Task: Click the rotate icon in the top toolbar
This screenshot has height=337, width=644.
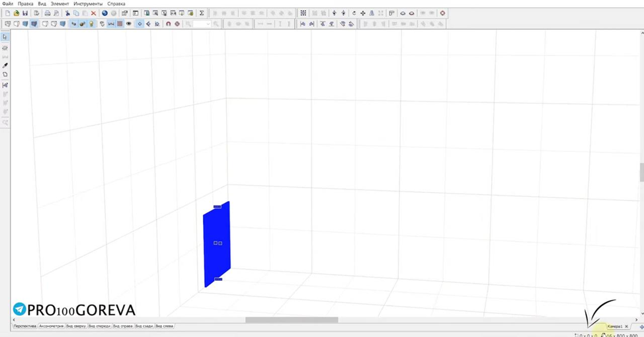Action: [x=354, y=13]
